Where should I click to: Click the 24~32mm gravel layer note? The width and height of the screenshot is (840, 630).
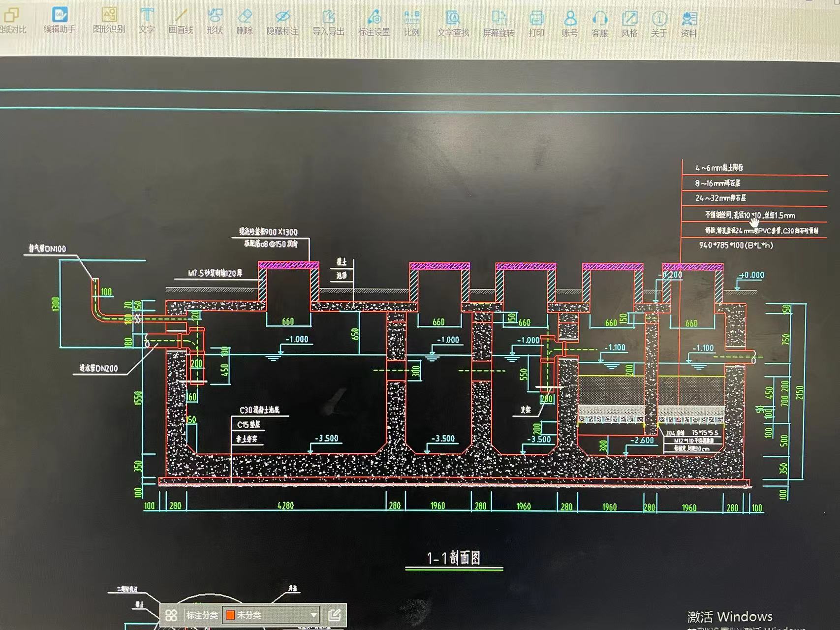coord(720,198)
